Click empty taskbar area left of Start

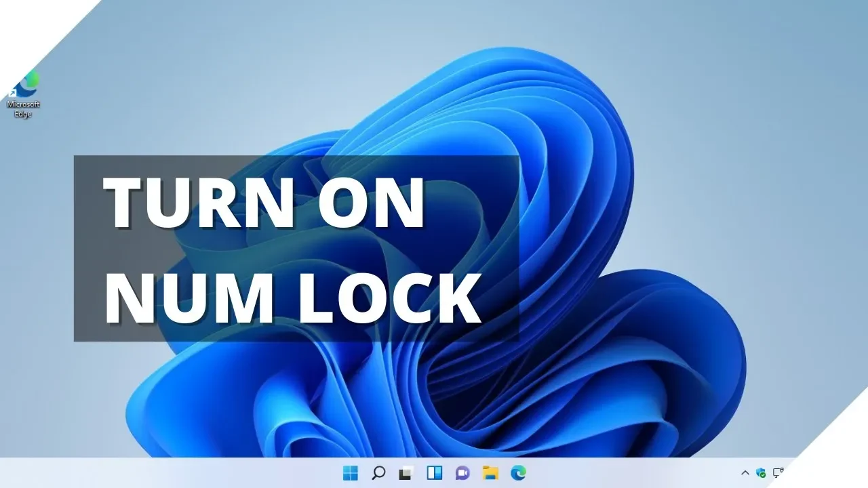click(x=170, y=473)
